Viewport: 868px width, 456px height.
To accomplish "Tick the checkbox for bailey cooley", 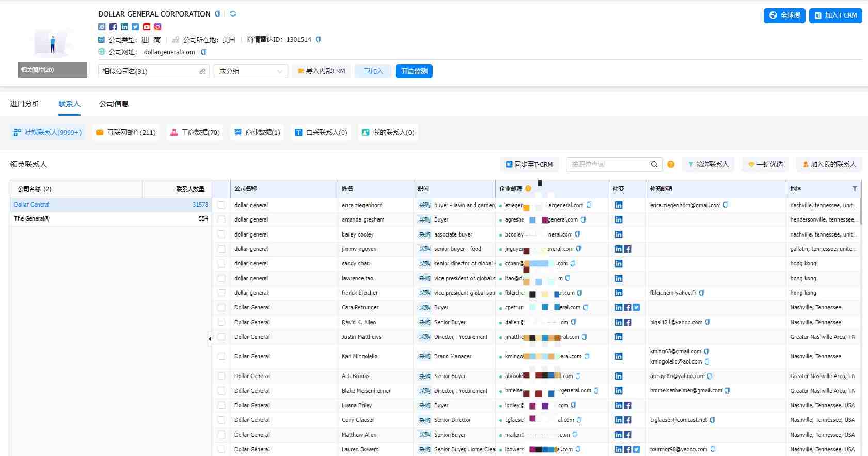I will [x=222, y=234].
